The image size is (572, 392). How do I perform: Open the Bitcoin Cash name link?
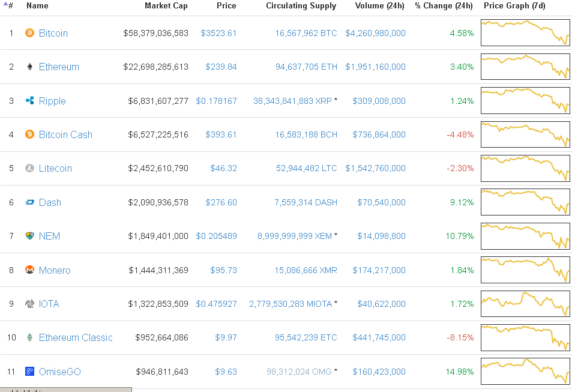coord(65,134)
